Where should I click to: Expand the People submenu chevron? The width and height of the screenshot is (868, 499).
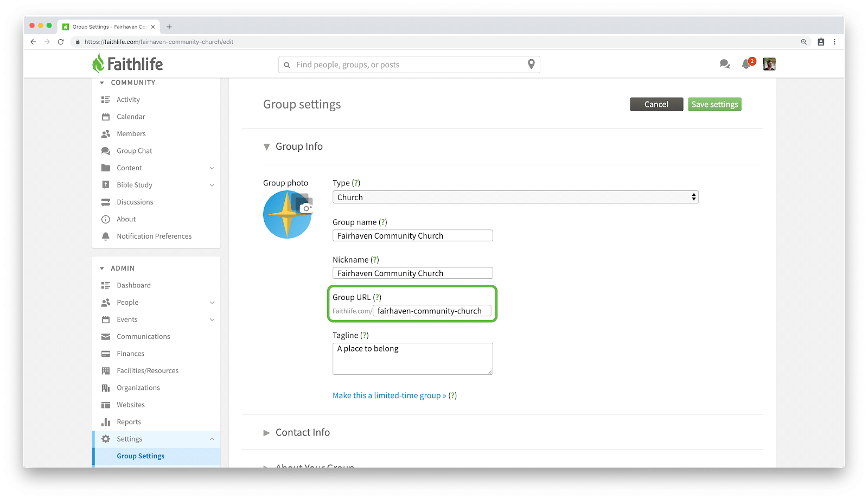click(212, 303)
